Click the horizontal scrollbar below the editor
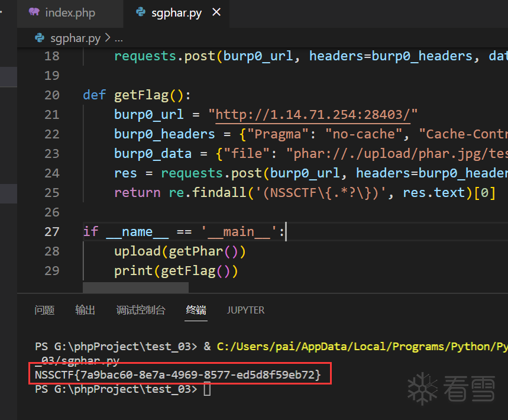The width and height of the screenshot is (508, 420). pos(135,287)
